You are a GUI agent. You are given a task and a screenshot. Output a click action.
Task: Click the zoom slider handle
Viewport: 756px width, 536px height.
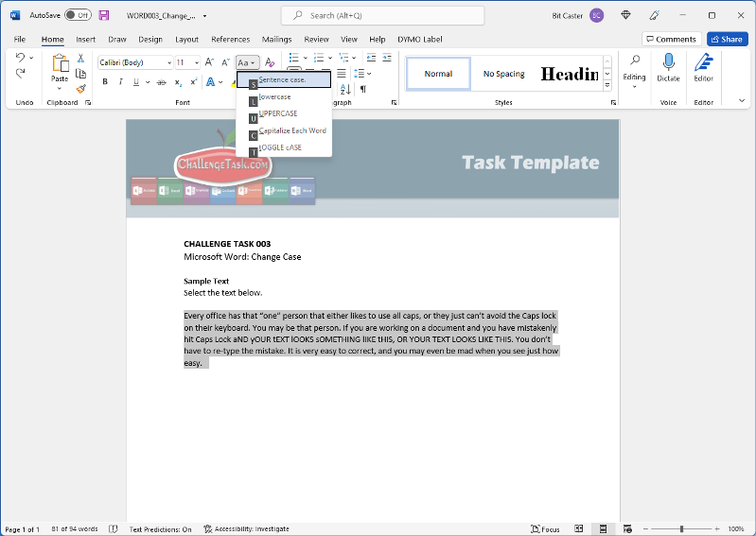coord(682,528)
